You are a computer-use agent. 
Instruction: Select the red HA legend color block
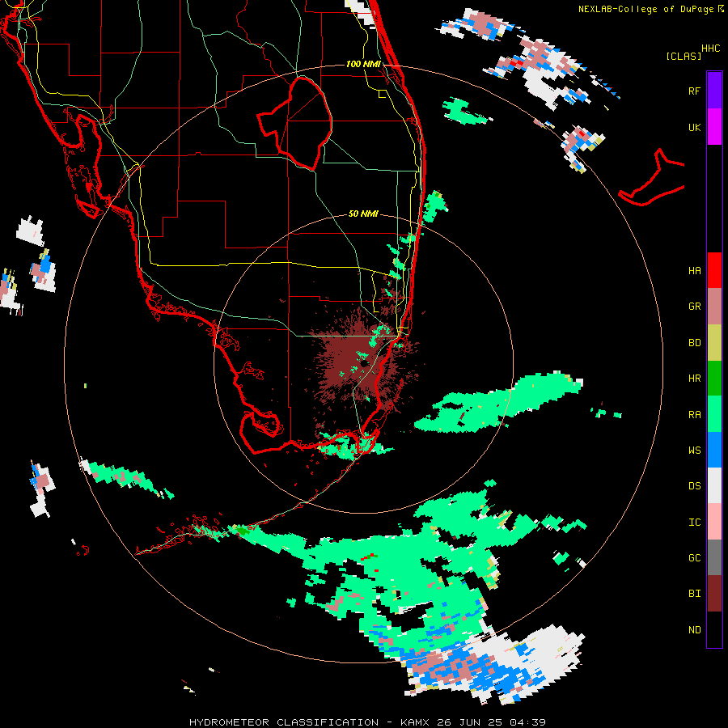tap(714, 270)
